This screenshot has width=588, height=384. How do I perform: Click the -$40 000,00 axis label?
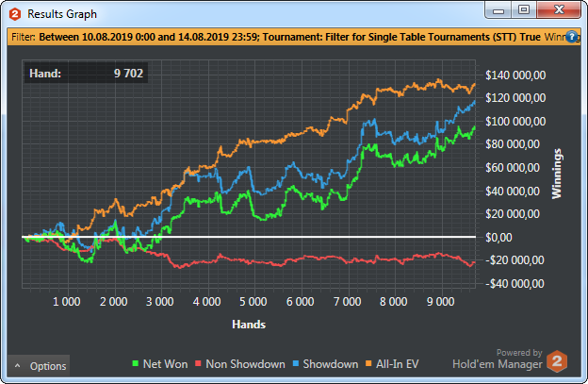click(514, 283)
